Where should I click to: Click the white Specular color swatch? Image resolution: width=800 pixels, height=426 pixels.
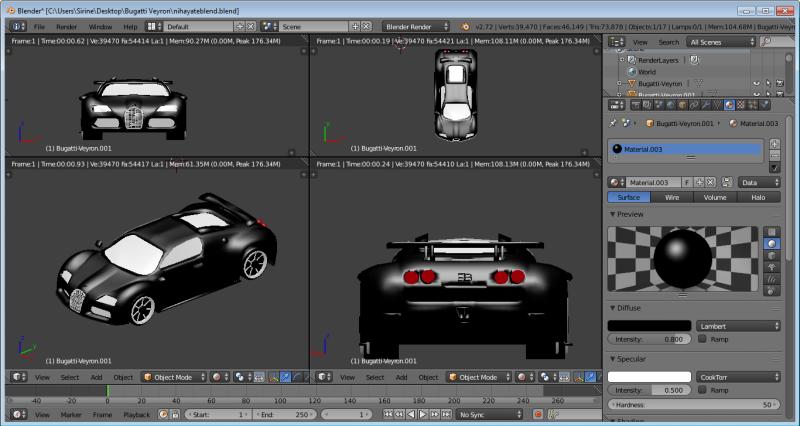tap(648, 376)
